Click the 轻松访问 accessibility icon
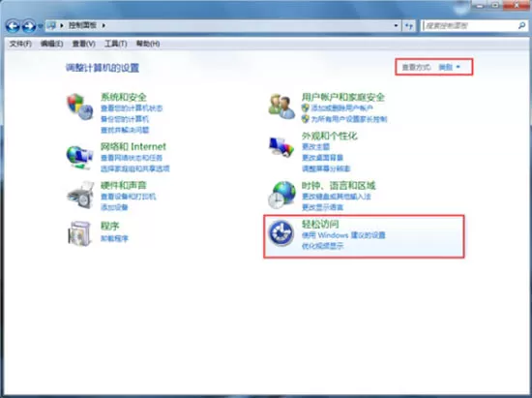This screenshot has width=532, height=398. pos(281,233)
